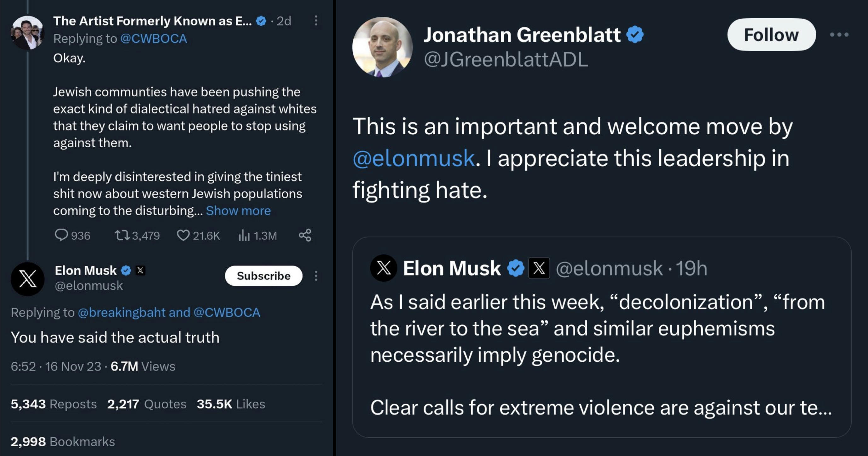The height and width of the screenshot is (456, 868).
Task: Open three-dot menu on the 2d reply
Action: tap(316, 21)
